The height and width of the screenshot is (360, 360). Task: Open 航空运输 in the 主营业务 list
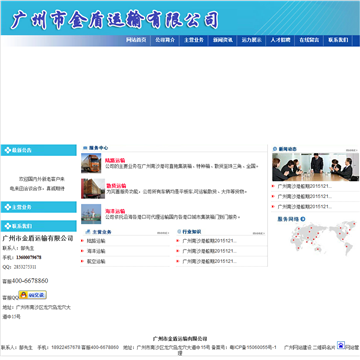(x=96, y=261)
